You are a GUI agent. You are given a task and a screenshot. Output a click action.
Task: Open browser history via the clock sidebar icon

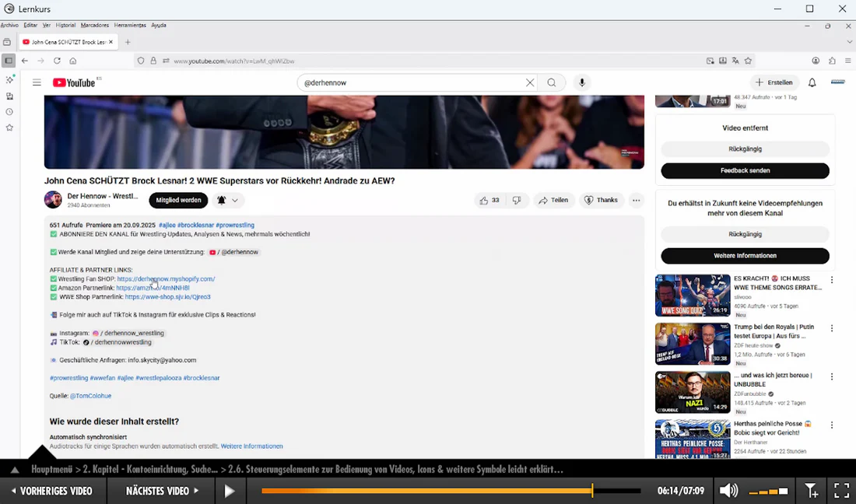tap(9, 111)
